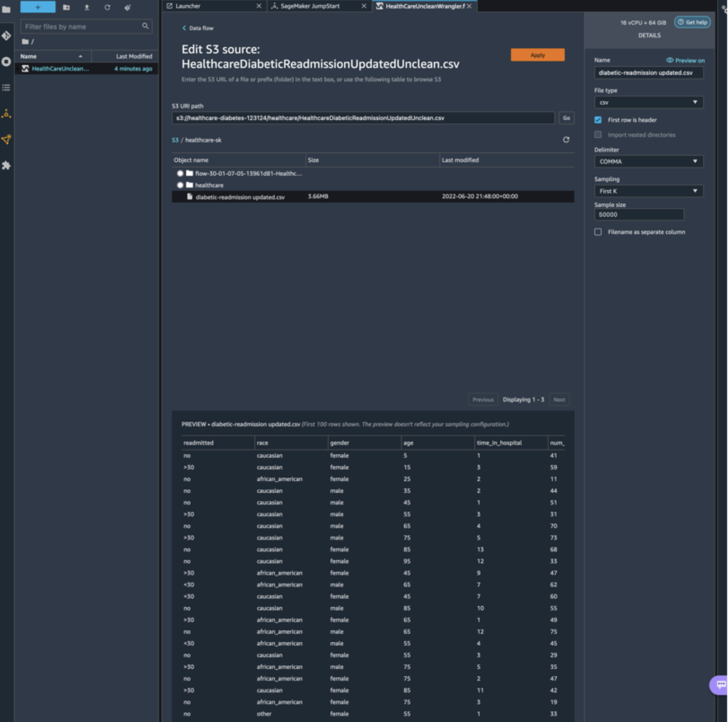Click the Sample size input field
The width and height of the screenshot is (728, 722).
click(x=639, y=215)
